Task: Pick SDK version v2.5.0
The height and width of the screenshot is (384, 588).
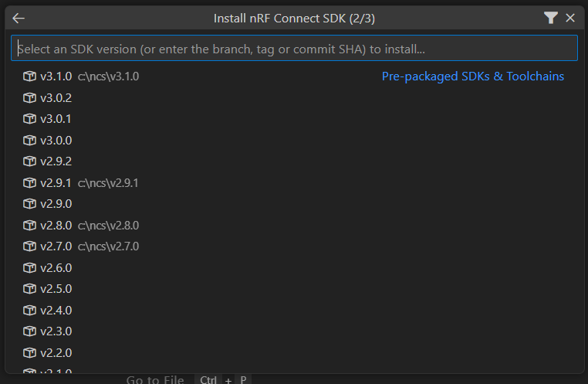Action: (x=56, y=289)
